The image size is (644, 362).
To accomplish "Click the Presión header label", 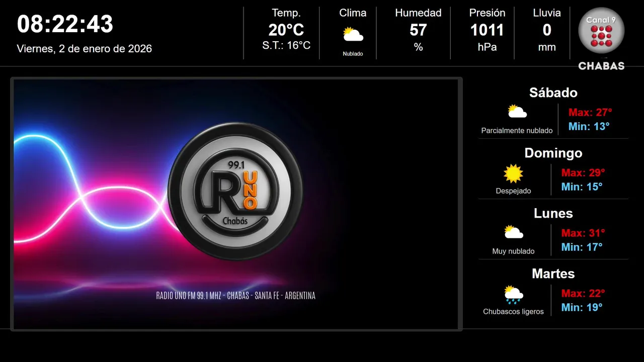I will tap(487, 13).
